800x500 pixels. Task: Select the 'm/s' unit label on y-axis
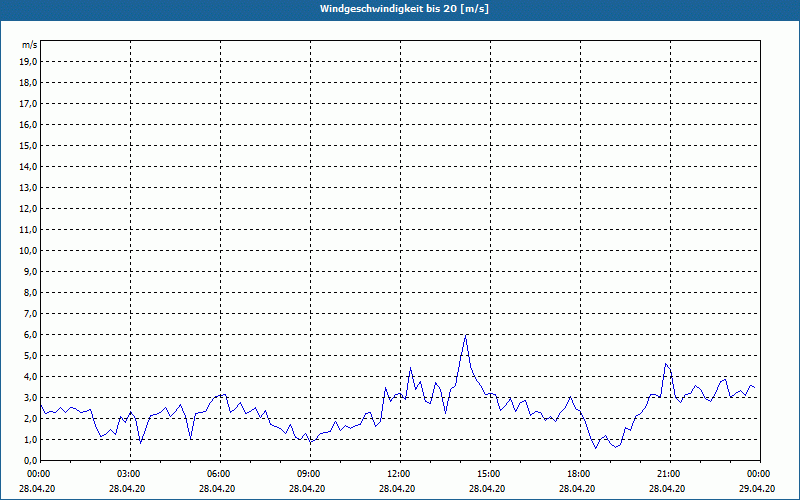coord(30,45)
